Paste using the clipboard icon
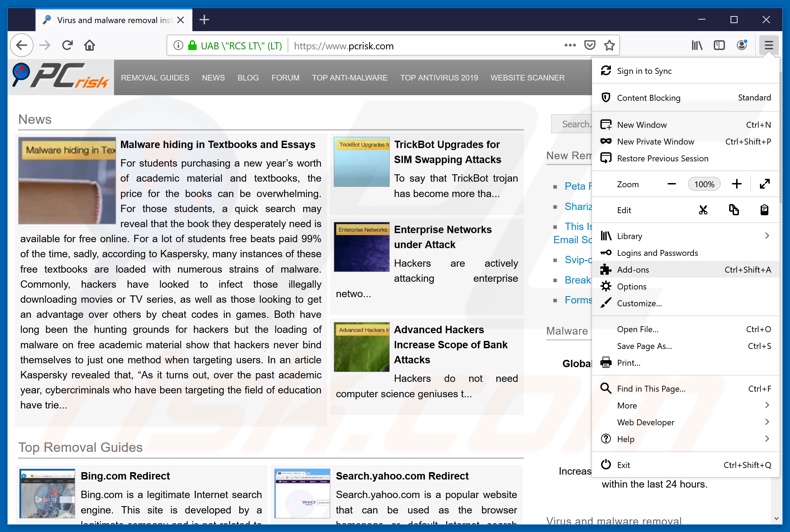Image resolution: width=790 pixels, height=532 pixels. pos(764,210)
